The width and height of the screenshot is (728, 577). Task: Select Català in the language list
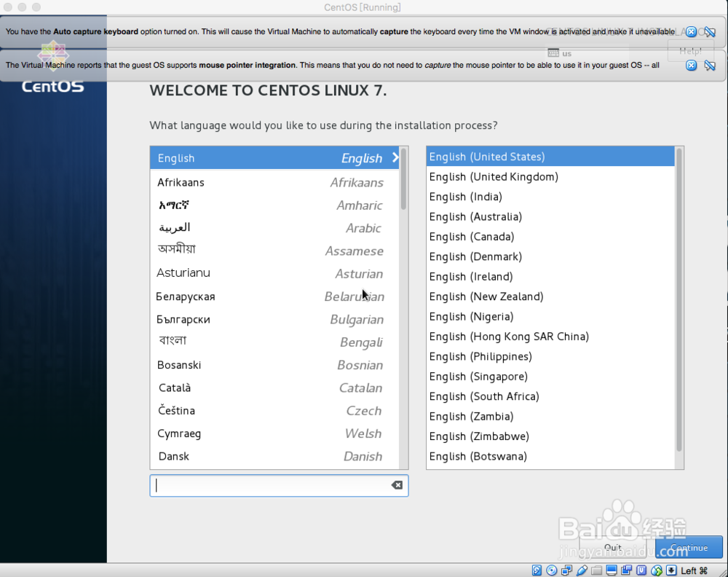(x=274, y=388)
